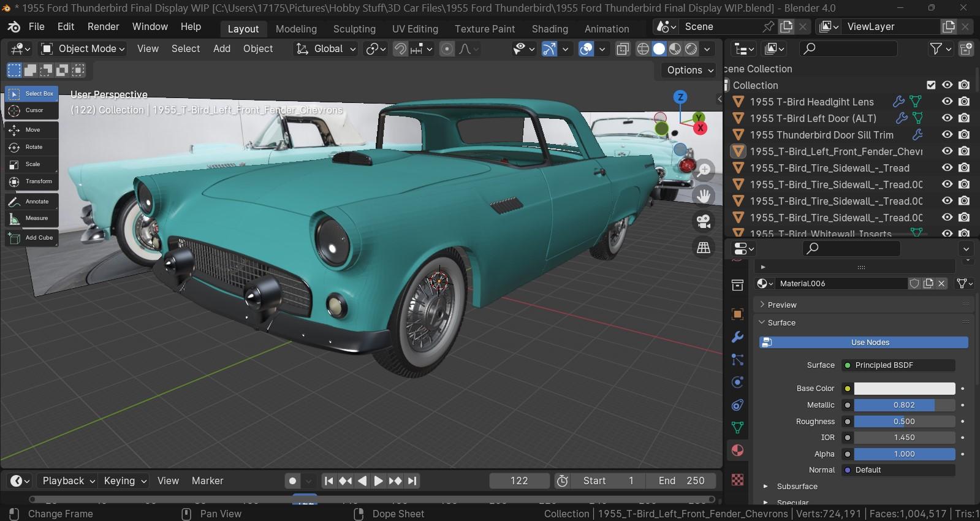Image resolution: width=980 pixels, height=521 pixels.
Task: Open Options dropdown in viewport
Action: point(691,70)
